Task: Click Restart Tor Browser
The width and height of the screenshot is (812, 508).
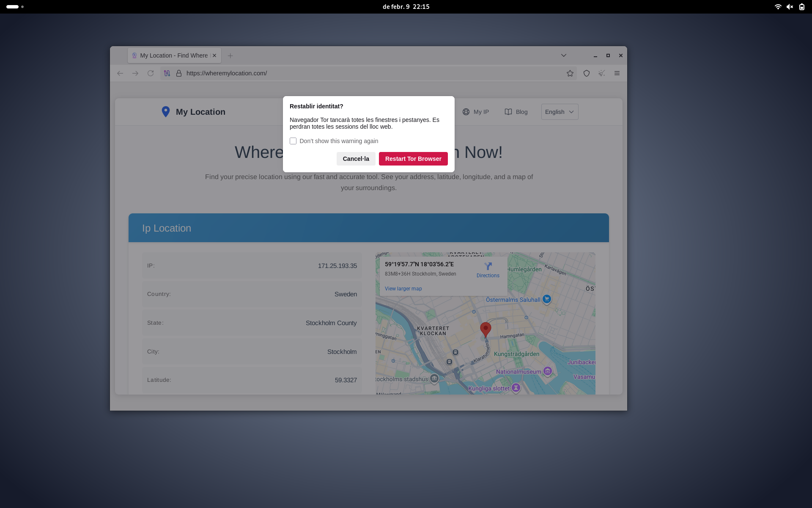Action: click(x=413, y=158)
